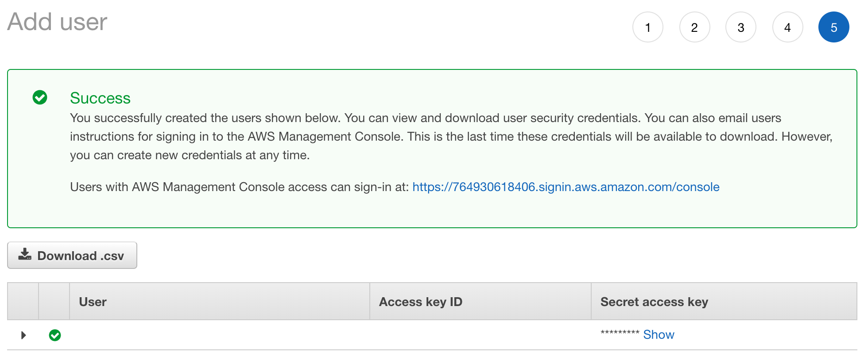Jump to wizard step 3
This screenshot has width=868, height=360.
coord(741,27)
